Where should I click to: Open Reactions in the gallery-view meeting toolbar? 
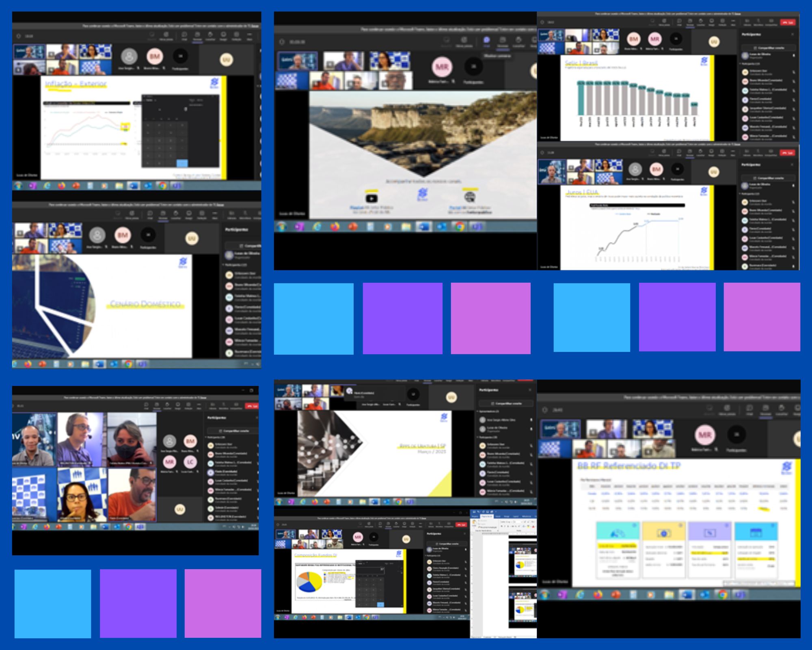pos(178,405)
